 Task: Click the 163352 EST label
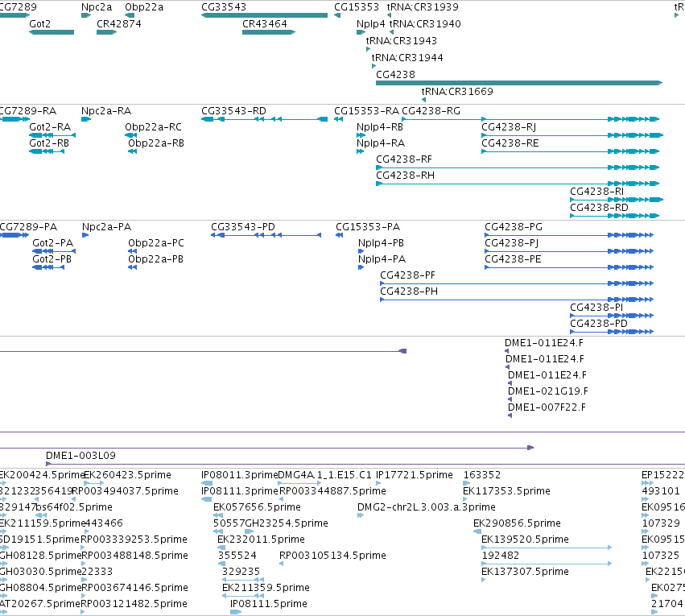(482, 475)
